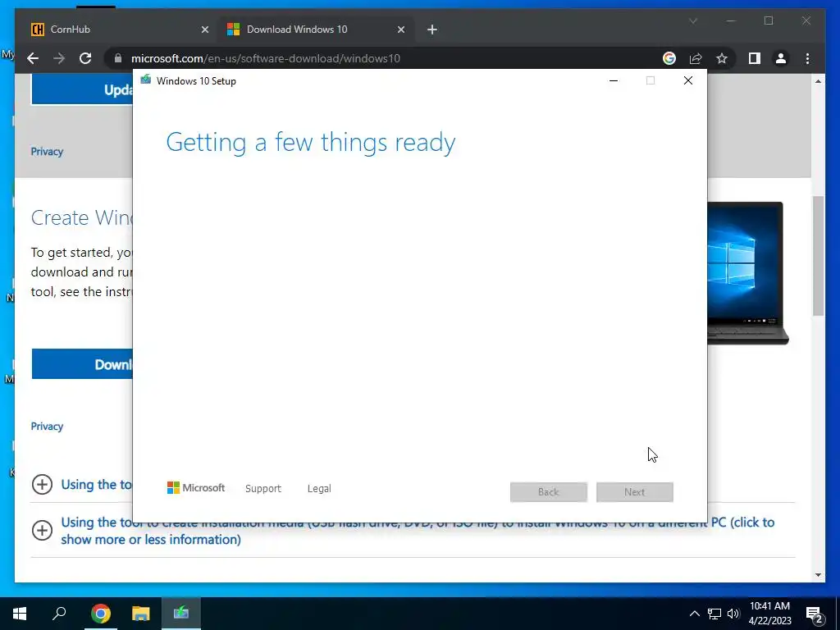Maximize the Chrome browser window
The height and width of the screenshot is (630, 840).
tap(769, 21)
